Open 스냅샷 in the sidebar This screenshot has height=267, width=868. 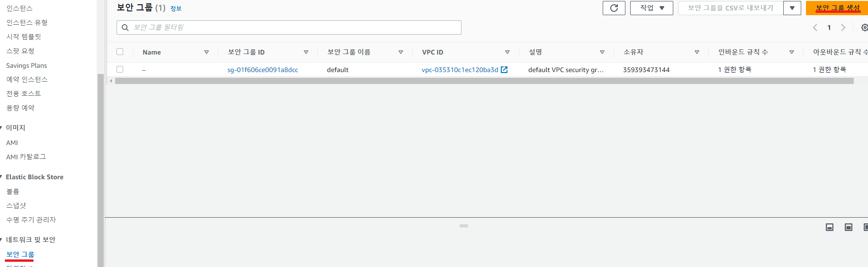click(16, 205)
